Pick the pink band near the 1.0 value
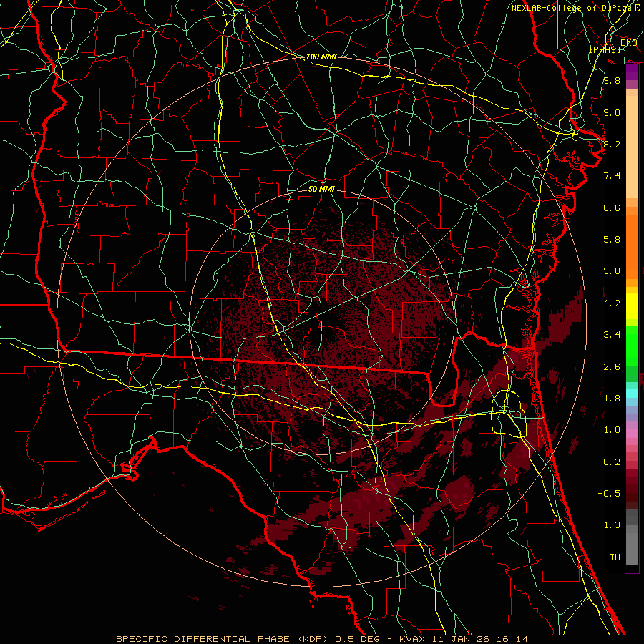 tap(632, 434)
